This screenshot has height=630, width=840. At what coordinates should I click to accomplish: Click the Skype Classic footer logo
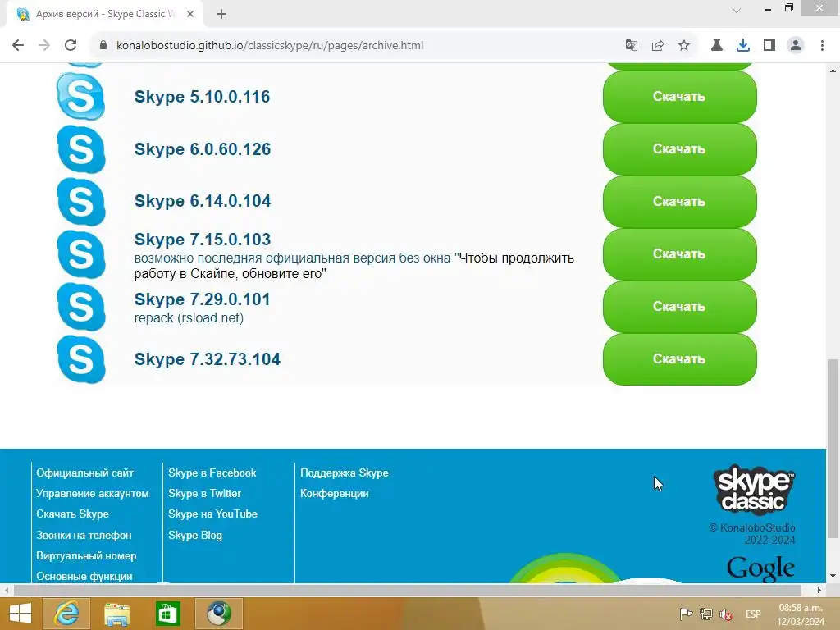click(754, 490)
